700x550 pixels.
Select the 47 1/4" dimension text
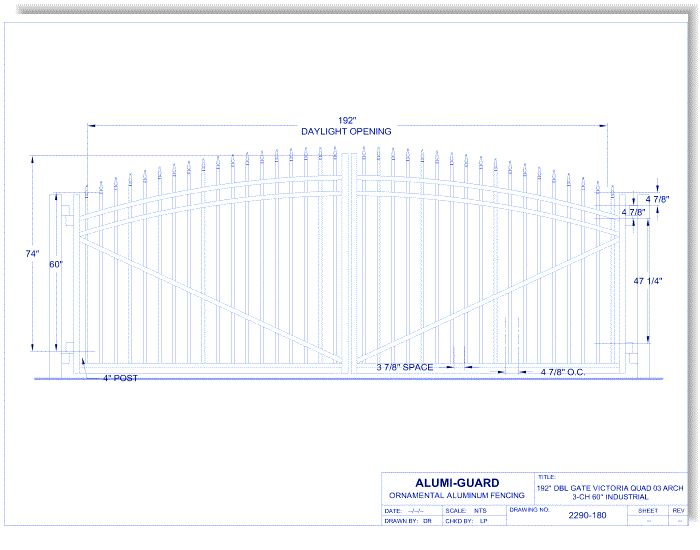648,281
